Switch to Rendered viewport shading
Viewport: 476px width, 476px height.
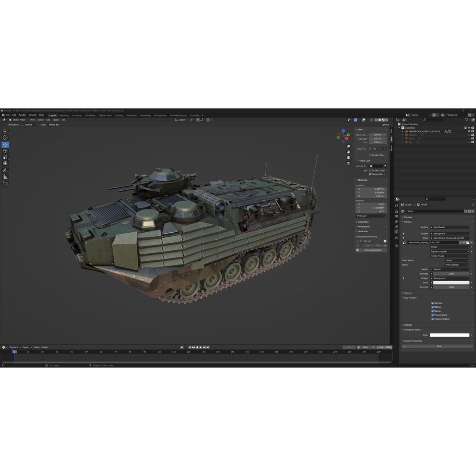click(387, 120)
